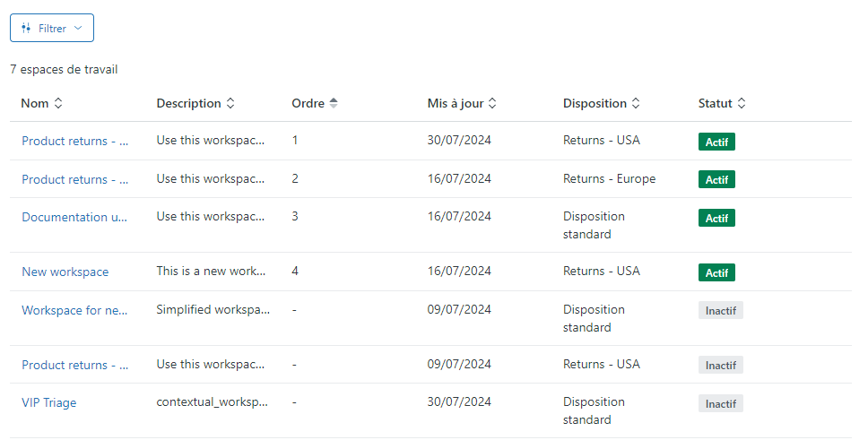Open Product returns workspace with order 2
The image size is (868, 440).
(74, 179)
